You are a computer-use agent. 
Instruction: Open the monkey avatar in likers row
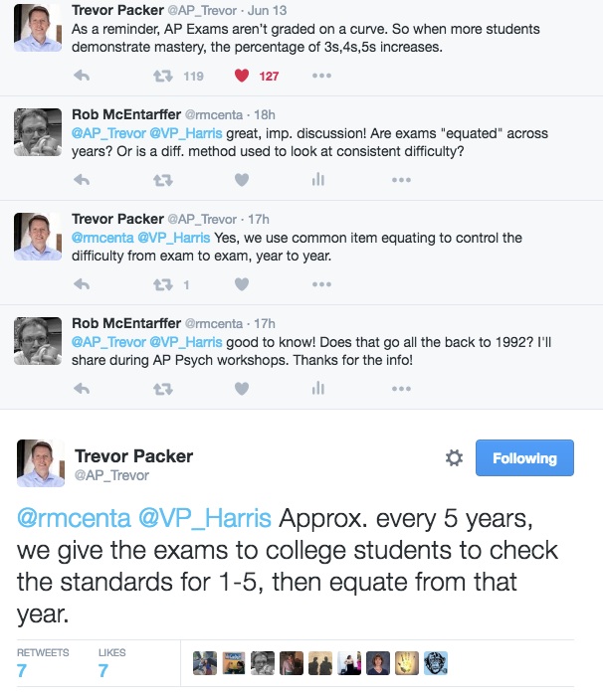[x=436, y=663]
